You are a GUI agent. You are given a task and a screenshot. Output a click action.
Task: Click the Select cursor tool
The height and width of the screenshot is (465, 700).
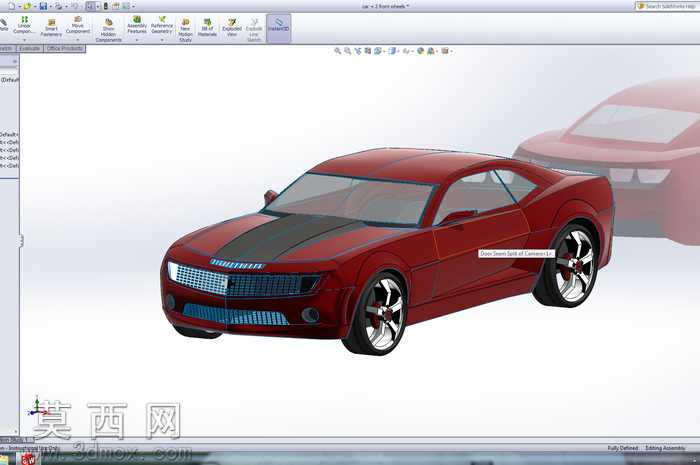91,6
